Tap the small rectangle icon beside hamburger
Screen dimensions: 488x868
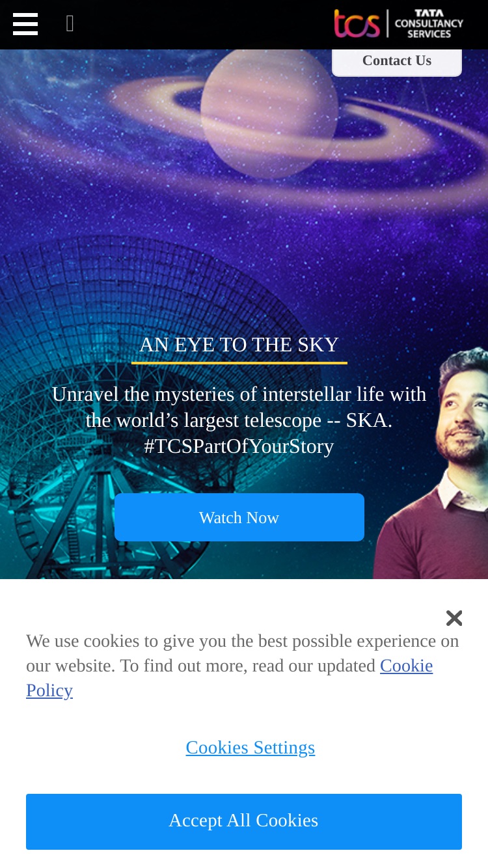tap(70, 24)
